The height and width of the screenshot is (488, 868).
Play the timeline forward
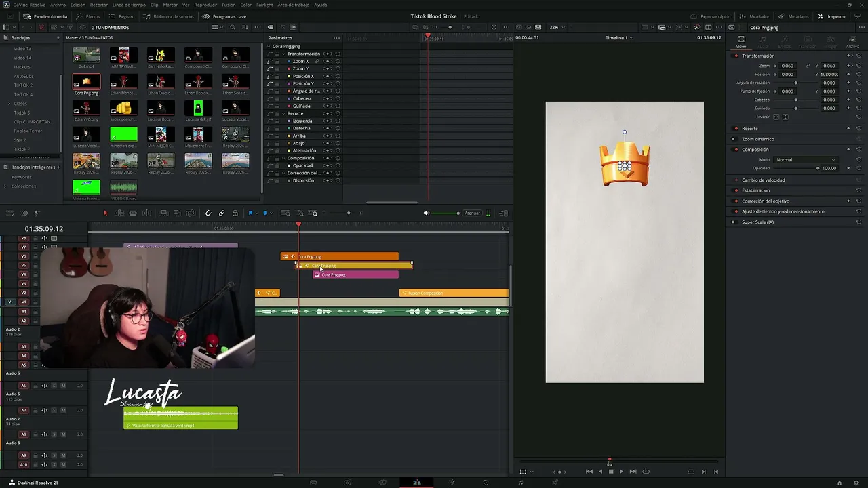click(621, 472)
